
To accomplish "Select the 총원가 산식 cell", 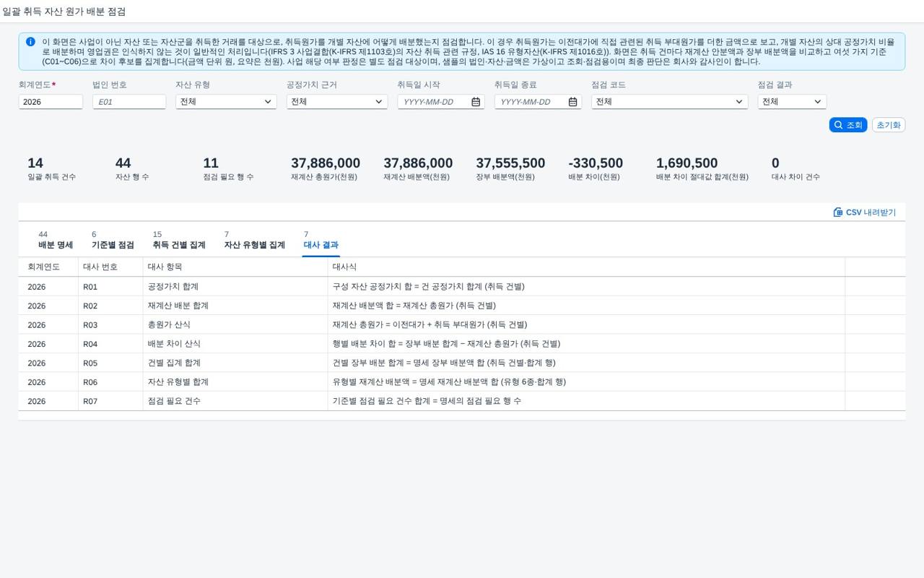I will 235,325.
